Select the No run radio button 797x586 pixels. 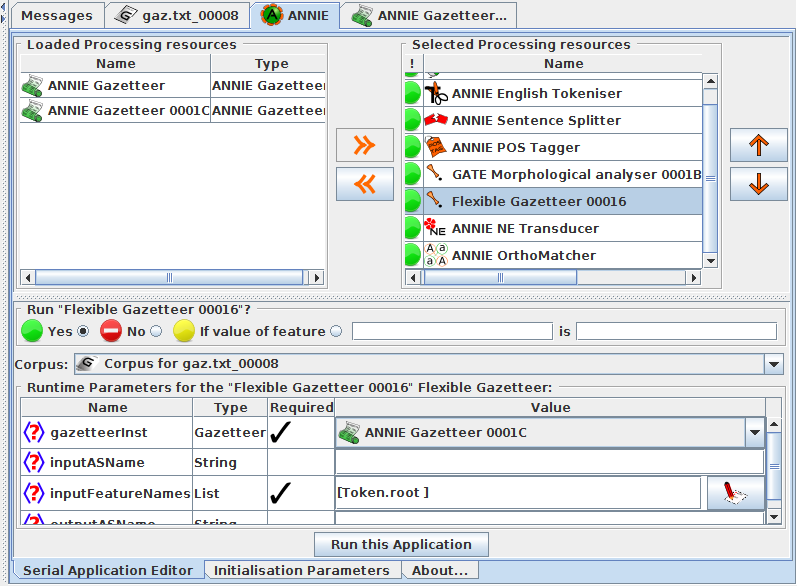click(x=155, y=331)
